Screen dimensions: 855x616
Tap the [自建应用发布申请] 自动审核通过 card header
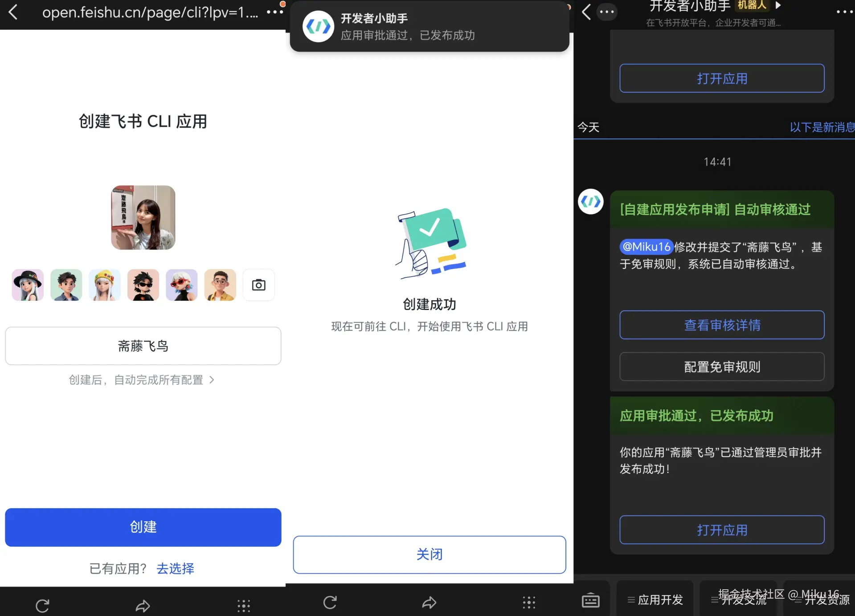click(722, 209)
